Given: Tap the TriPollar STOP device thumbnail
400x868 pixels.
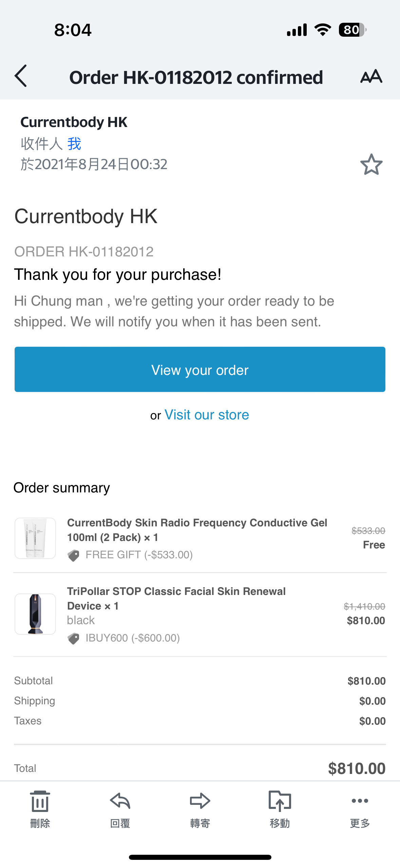Looking at the screenshot, I should [35, 614].
